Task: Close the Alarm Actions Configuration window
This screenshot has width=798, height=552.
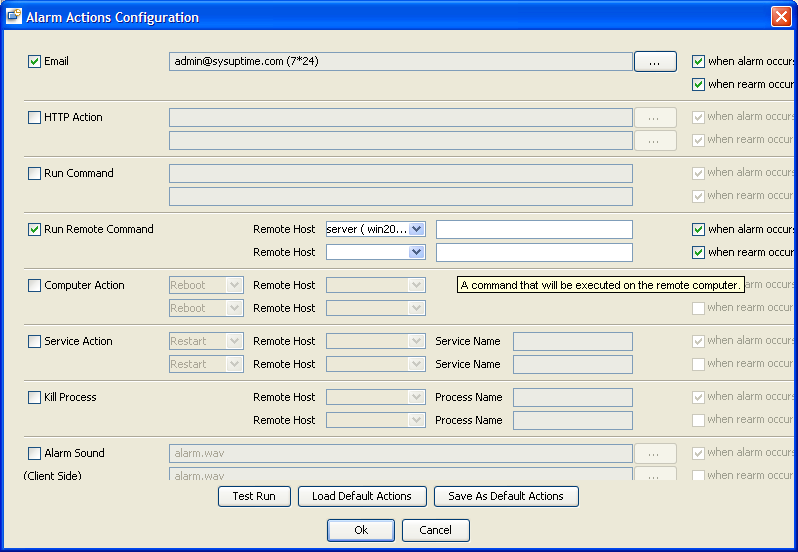Action: tap(780, 17)
